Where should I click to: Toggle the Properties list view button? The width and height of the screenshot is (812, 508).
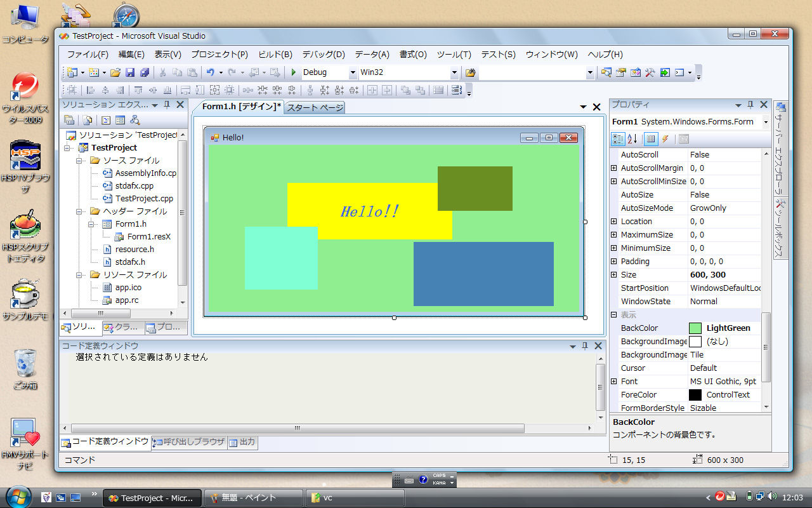pos(651,139)
